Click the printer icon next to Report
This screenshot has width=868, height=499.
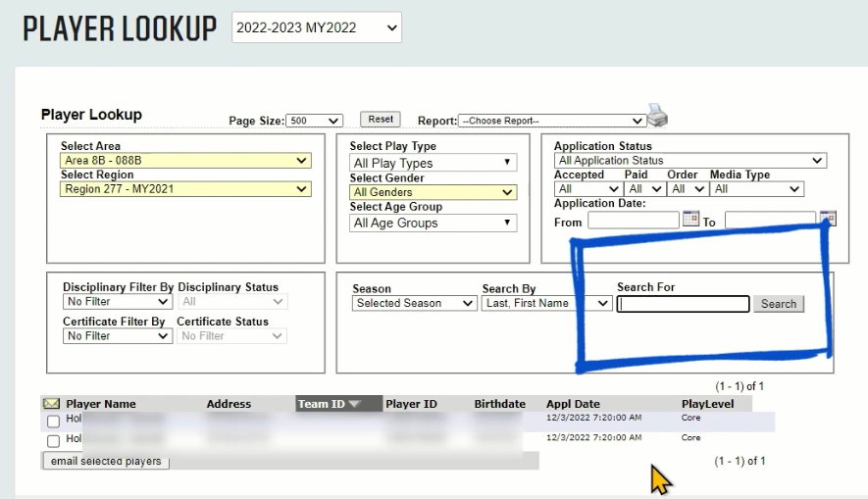657,117
